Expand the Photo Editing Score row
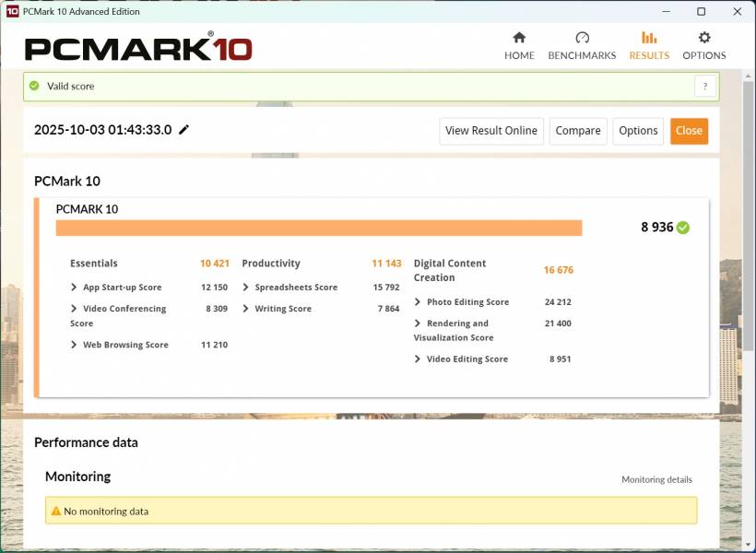Image resolution: width=756 pixels, height=553 pixels. 418,302
